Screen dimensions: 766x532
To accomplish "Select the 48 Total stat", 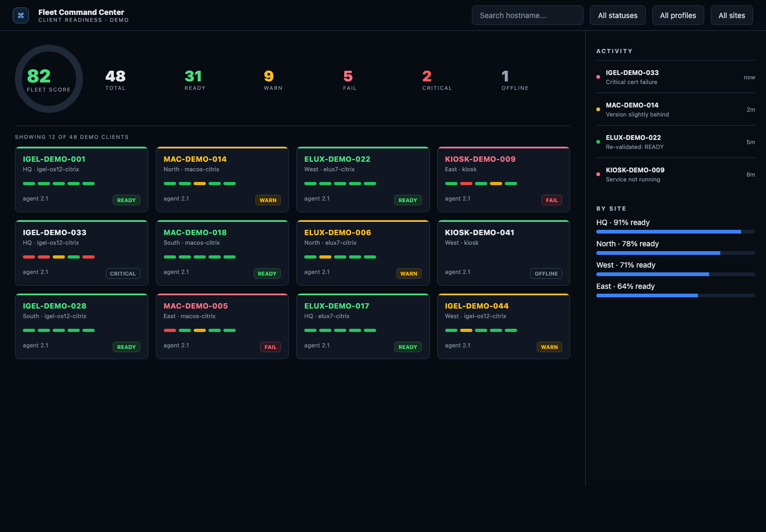I will pos(115,80).
